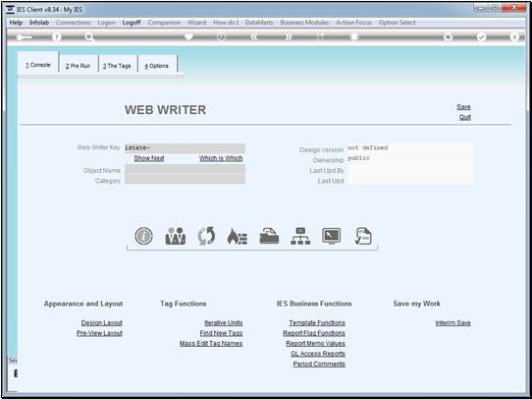Click the key icon in toolbar
532x399 pixels.
tap(25, 37)
